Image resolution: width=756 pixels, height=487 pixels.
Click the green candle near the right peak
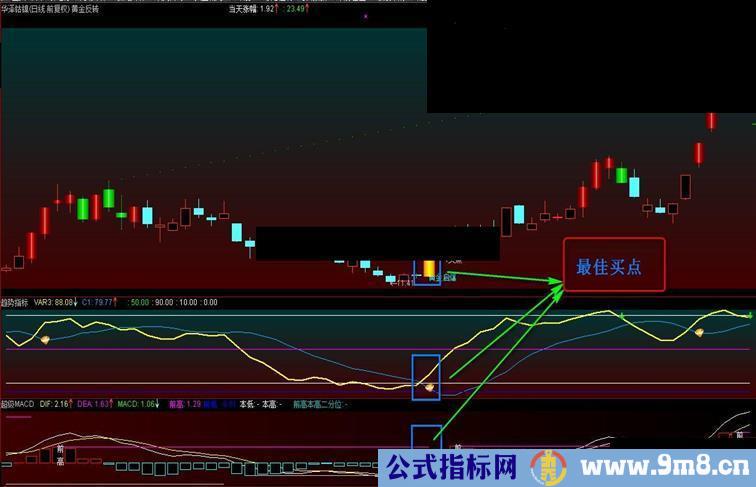coord(622,175)
